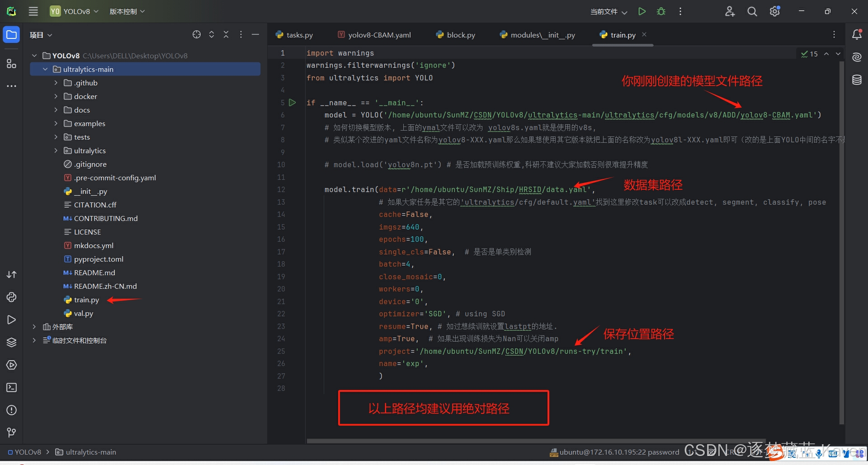The width and height of the screenshot is (868, 465).
Task: Open Database tool window icon
Action: pos(857,80)
